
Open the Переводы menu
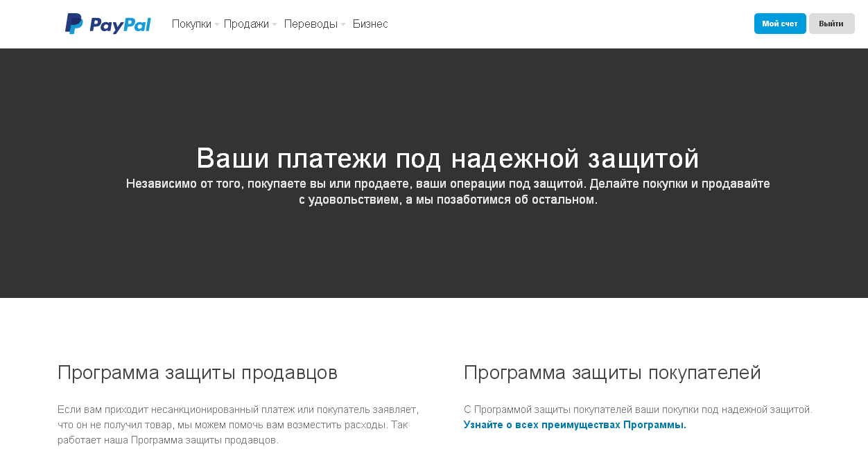(311, 24)
